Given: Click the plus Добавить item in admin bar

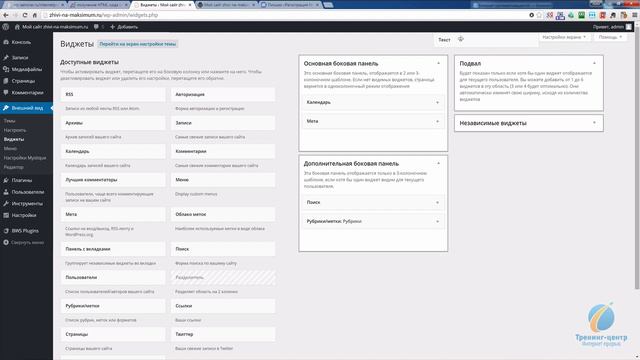Looking at the screenshot, I should coord(124,27).
